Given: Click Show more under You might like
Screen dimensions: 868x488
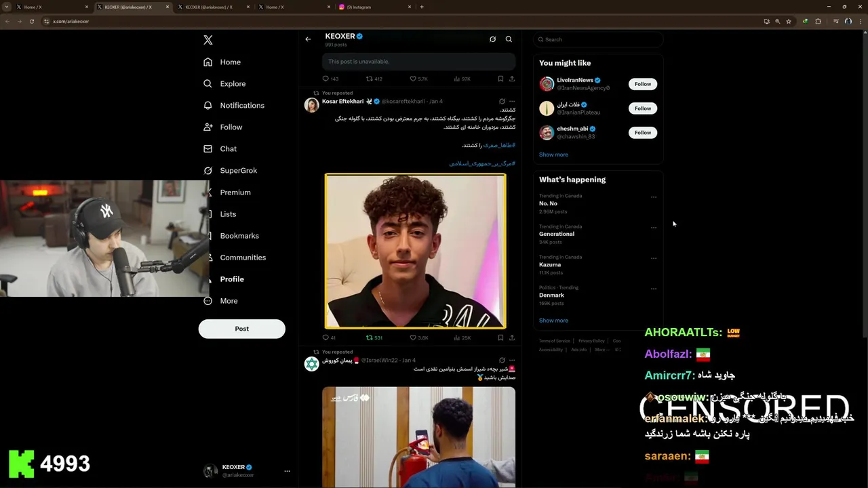Looking at the screenshot, I should (553, 155).
